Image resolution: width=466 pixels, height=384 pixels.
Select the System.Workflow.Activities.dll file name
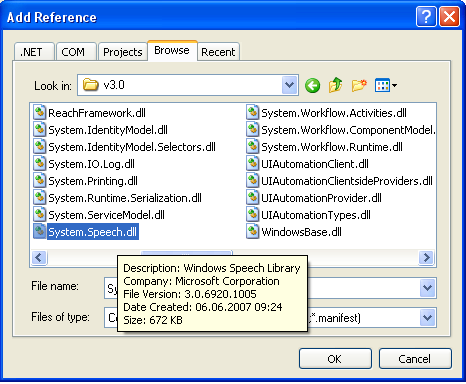(x=334, y=113)
